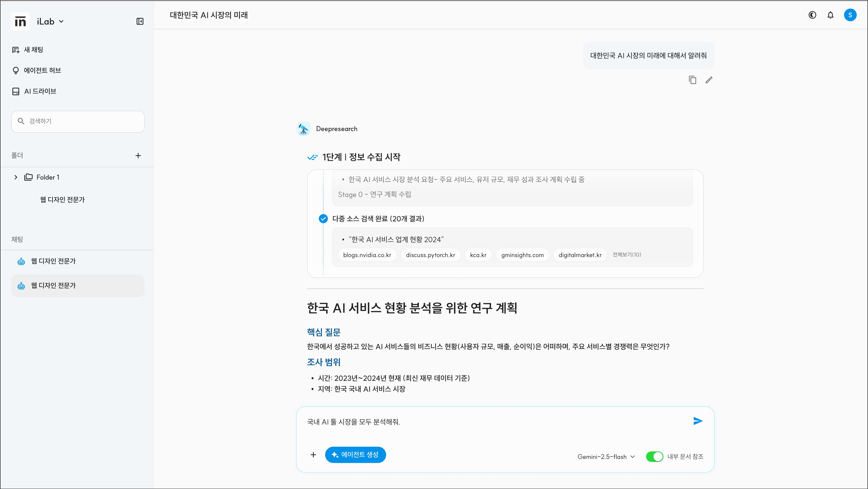Viewport: 868px width, 489px height.
Task: Copy the user message
Action: click(x=693, y=80)
